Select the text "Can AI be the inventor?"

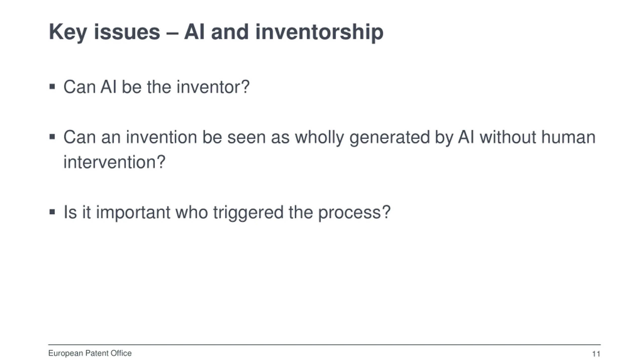(x=156, y=87)
